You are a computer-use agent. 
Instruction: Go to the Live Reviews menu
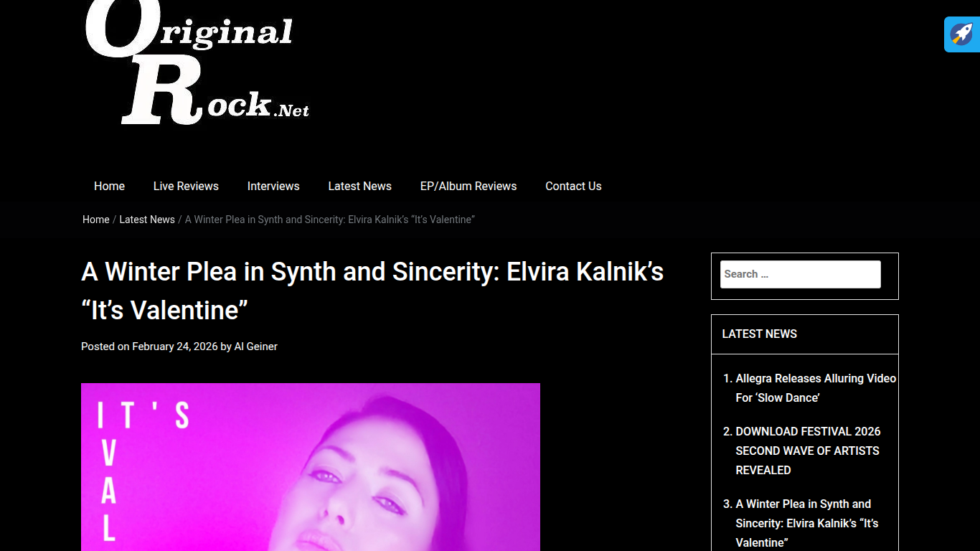(186, 186)
